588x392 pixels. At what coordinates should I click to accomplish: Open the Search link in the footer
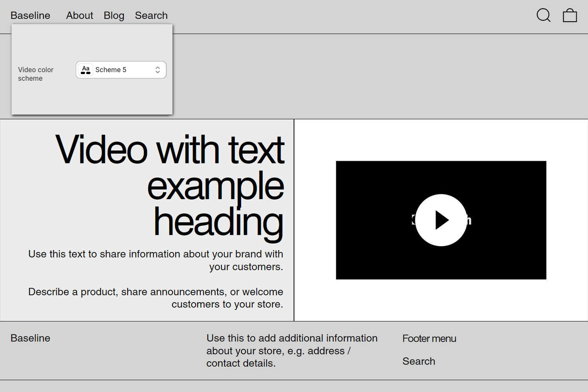(419, 361)
